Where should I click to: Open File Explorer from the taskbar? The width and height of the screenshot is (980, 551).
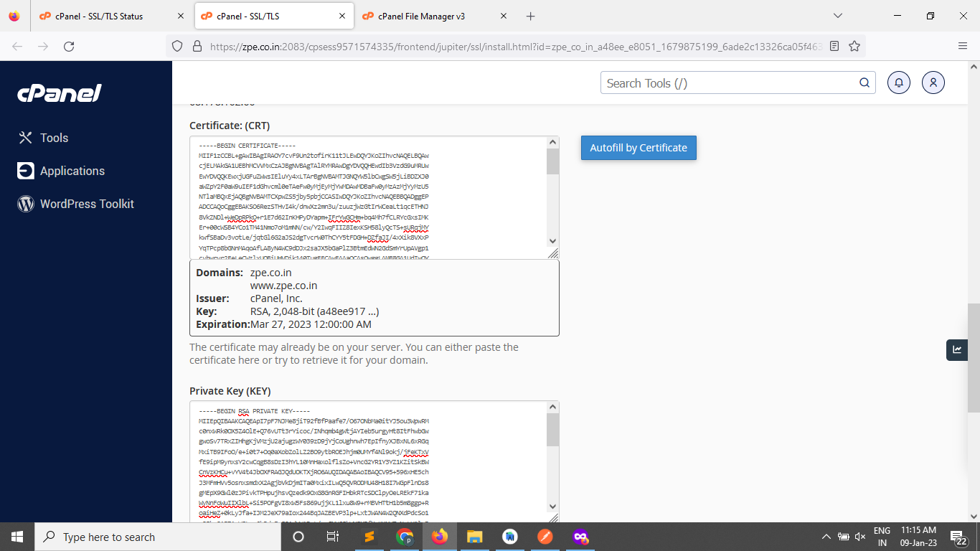coord(474,537)
